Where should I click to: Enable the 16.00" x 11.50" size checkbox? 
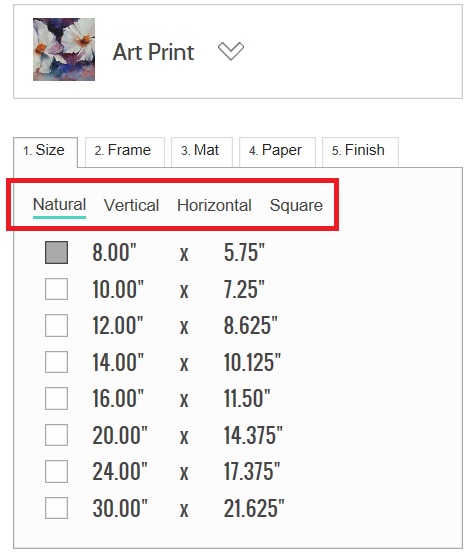(56, 398)
